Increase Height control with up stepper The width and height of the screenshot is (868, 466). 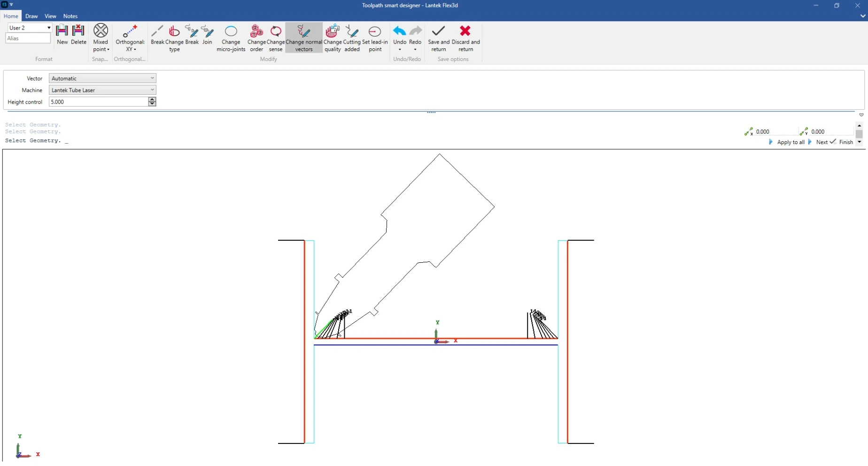152,99
